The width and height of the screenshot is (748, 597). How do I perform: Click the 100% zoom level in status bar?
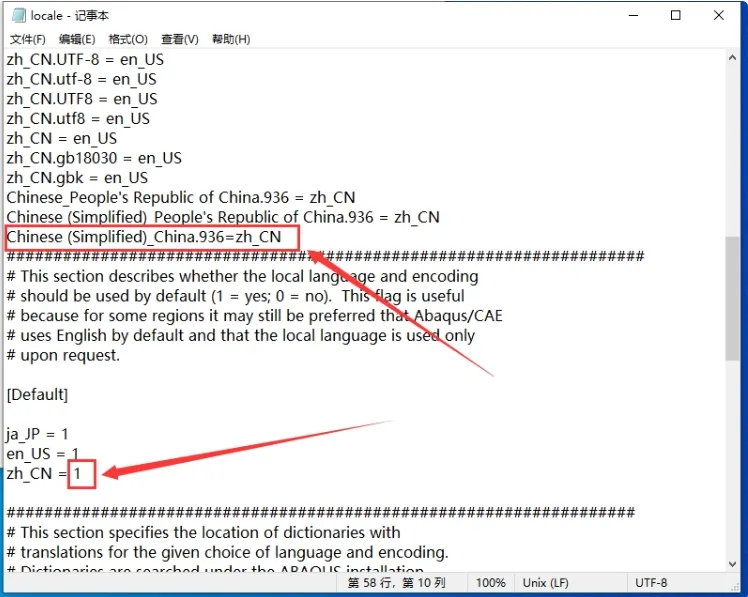pos(490,583)
